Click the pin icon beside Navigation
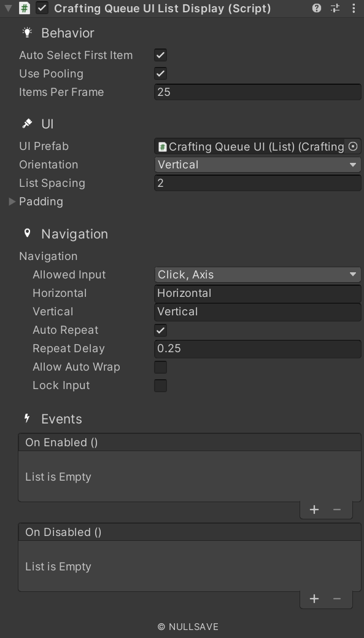Screen dimensions: 364x638 (x=27, y=233)
